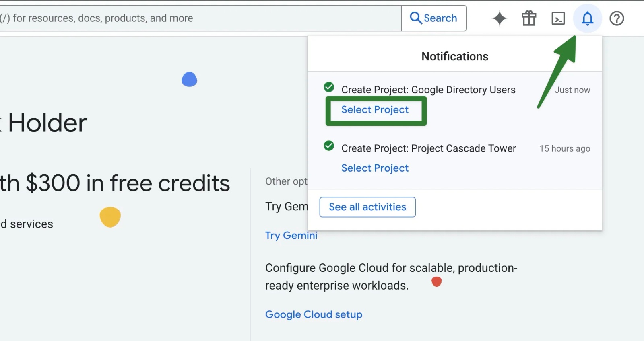The width and height of the screenshot is (644, 341).
Task: Click green check beside Google Directory Users
Action: coord(329,87)
